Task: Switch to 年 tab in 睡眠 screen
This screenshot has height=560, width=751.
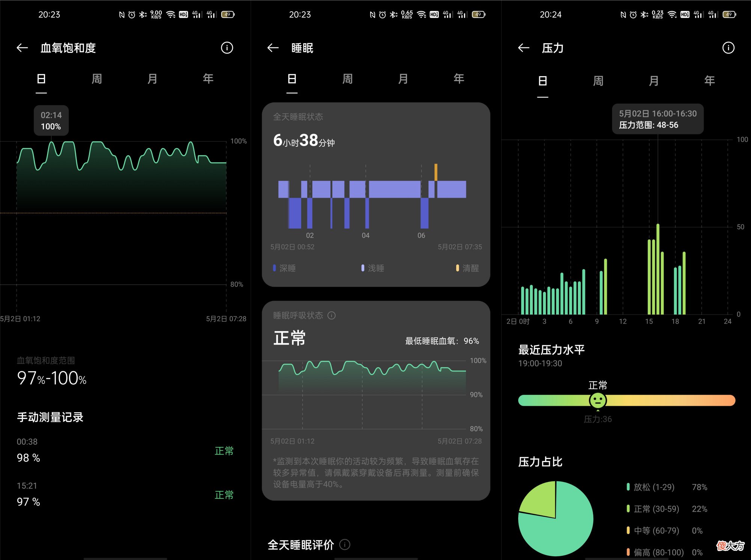Action: point(459,79)
